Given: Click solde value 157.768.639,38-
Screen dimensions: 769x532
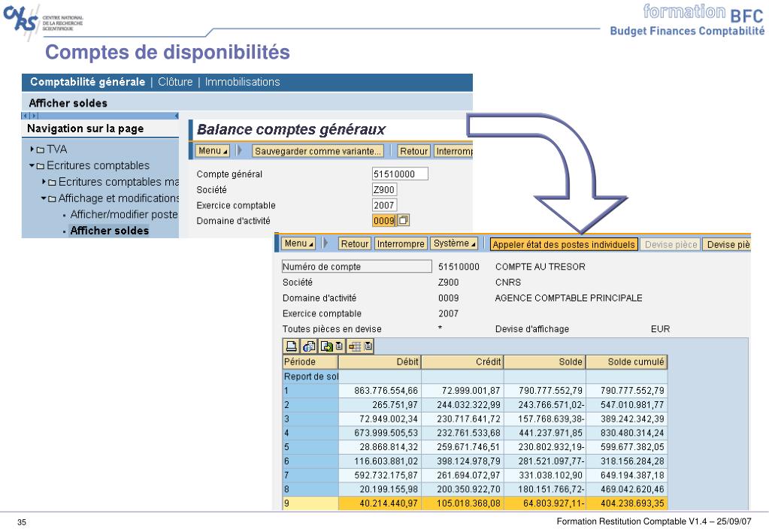Looking at the screenshot, I should point(551,419).
